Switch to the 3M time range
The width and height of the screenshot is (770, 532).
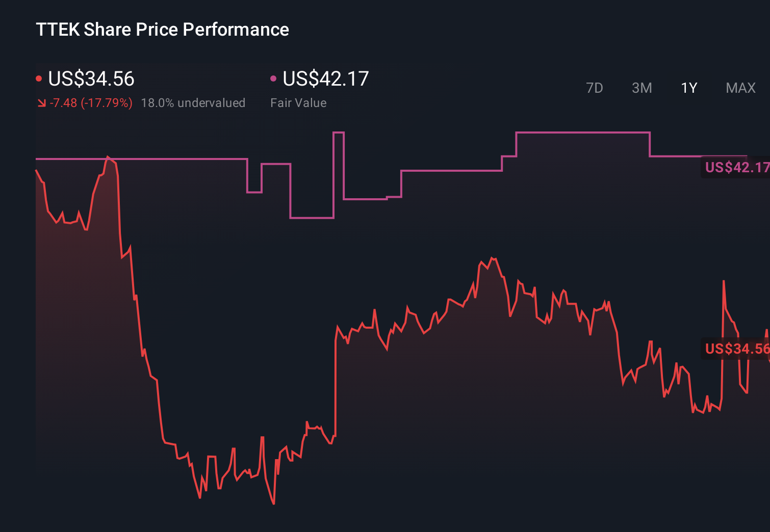tap(641, 88)
